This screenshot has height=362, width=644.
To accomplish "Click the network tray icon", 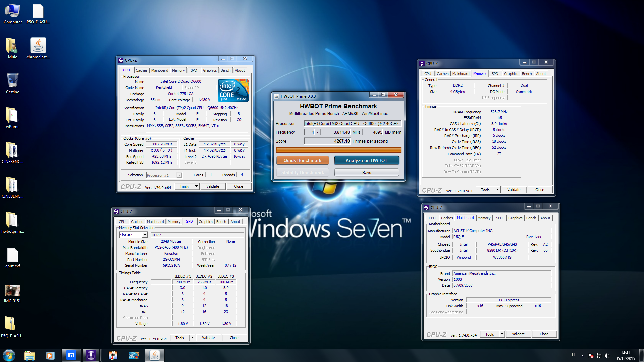I will click(x=599, y=356).
